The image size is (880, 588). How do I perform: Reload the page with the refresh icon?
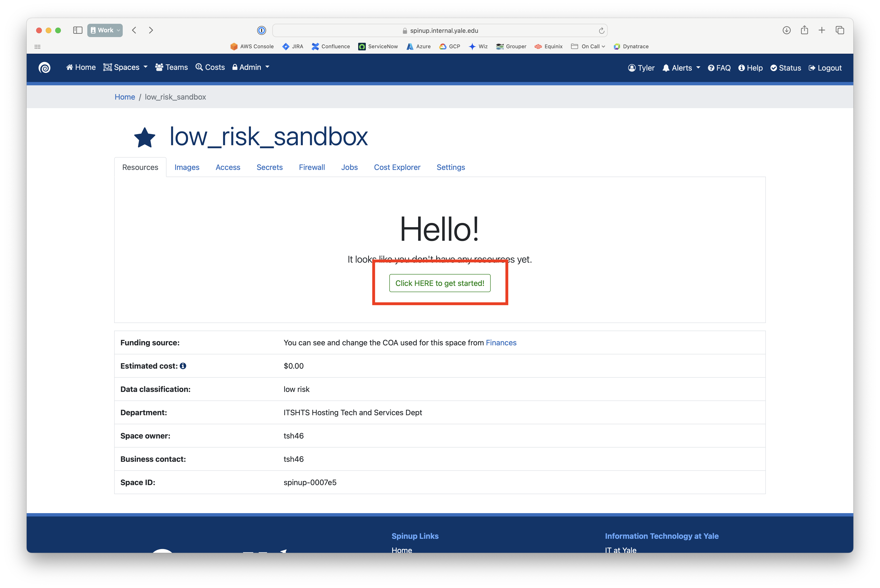point(601,31)
